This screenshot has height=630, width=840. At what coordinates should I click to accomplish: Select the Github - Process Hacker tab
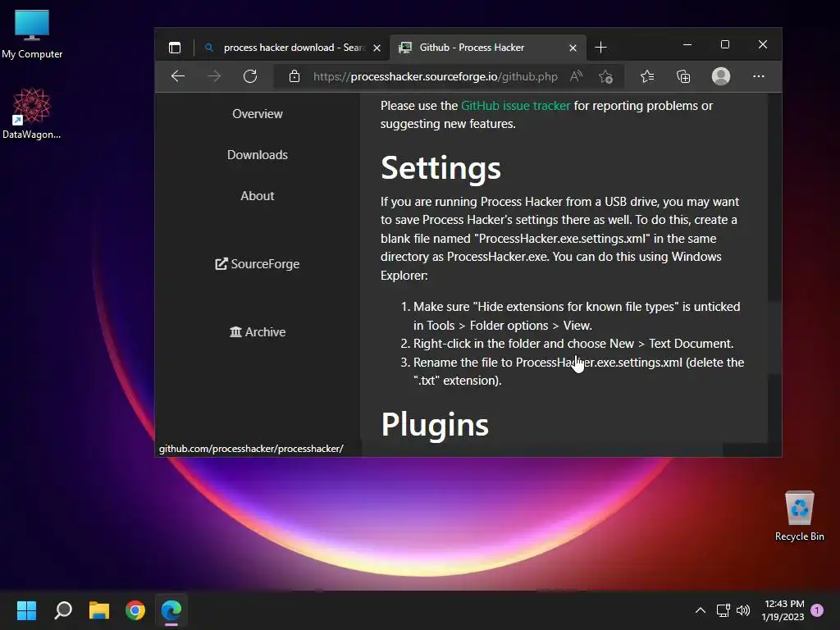click(488, 48)
